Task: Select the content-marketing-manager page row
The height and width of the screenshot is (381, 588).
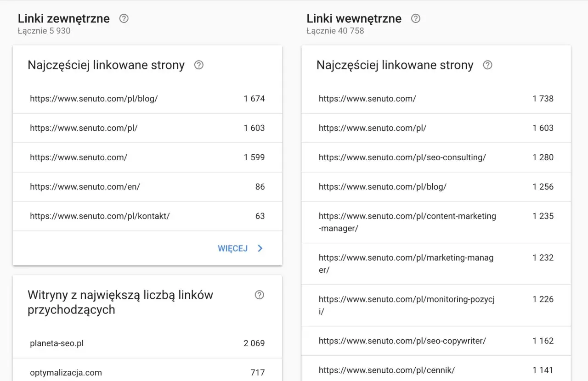Action: click(x=436, y=222)
